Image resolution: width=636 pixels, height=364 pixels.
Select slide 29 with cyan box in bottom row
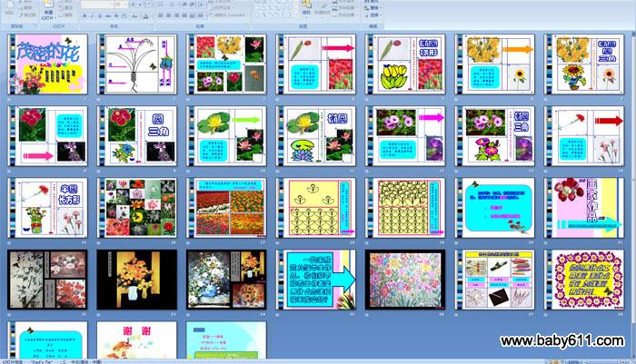[47, 340]
